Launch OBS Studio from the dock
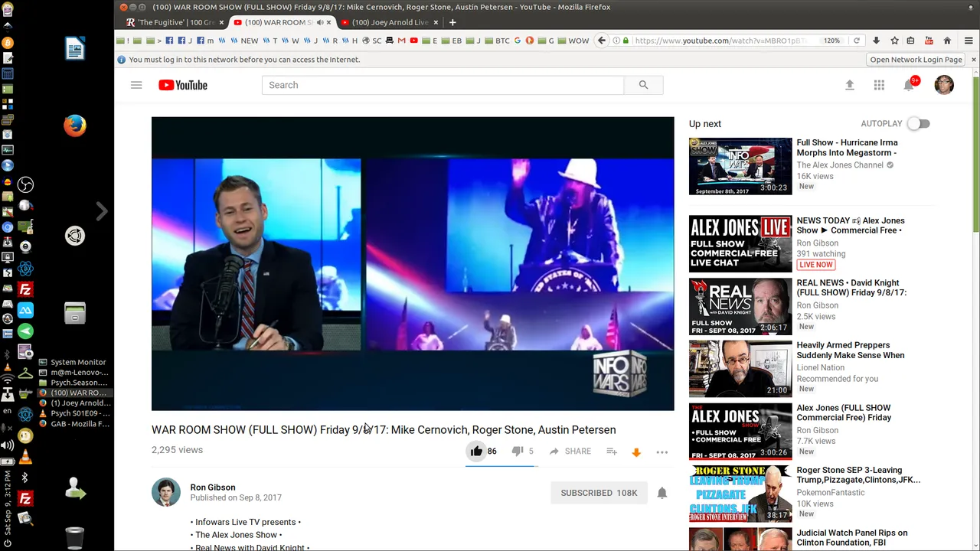Viewport: 980px width, 551px height. tap(25, 184)
